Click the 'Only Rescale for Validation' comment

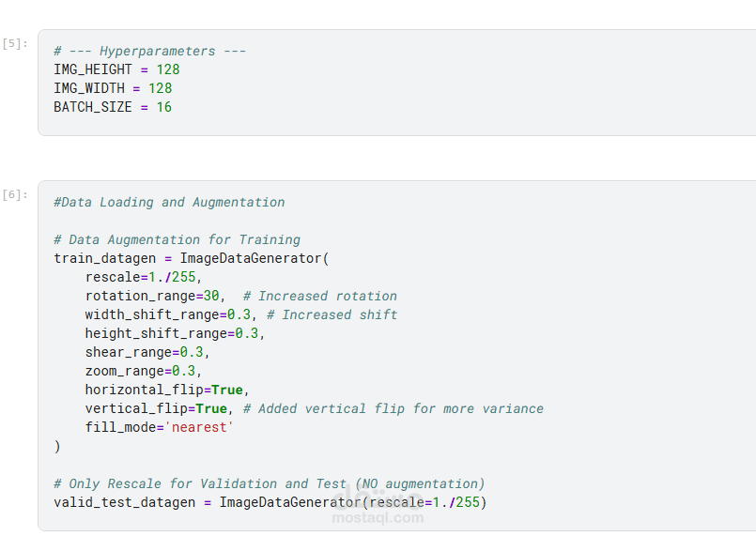(x=270, y=483)
